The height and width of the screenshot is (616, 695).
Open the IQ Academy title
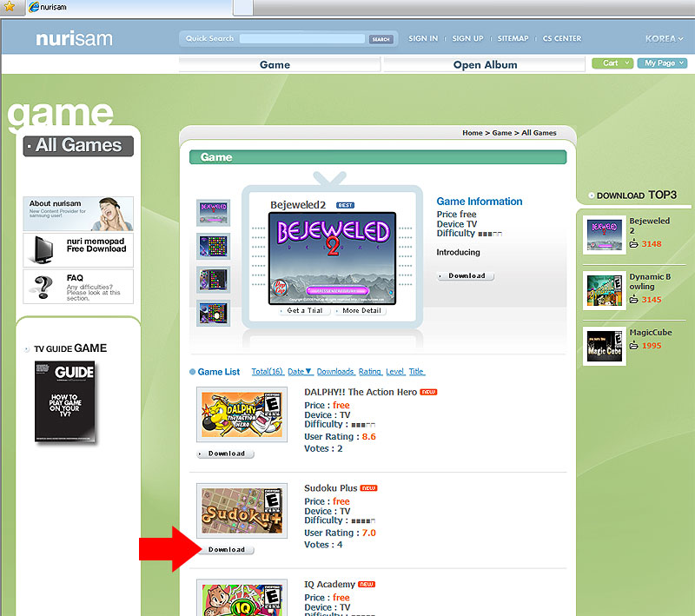pos(329,585)
